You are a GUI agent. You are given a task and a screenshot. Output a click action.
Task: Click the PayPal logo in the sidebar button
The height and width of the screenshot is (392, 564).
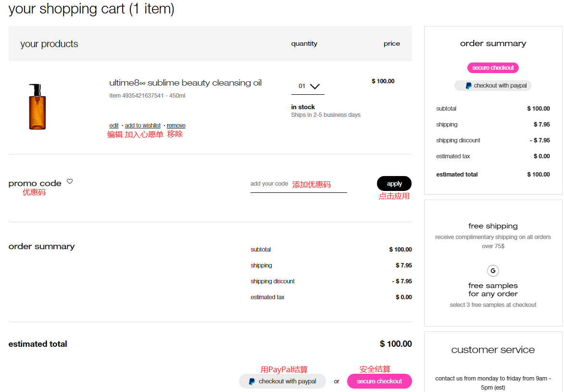click(x=468, y=86)
